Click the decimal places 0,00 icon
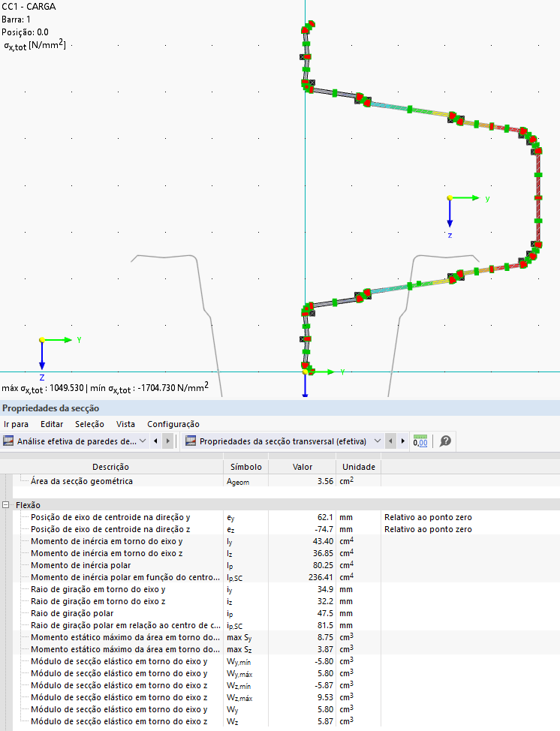 click(x=420, y=441)
